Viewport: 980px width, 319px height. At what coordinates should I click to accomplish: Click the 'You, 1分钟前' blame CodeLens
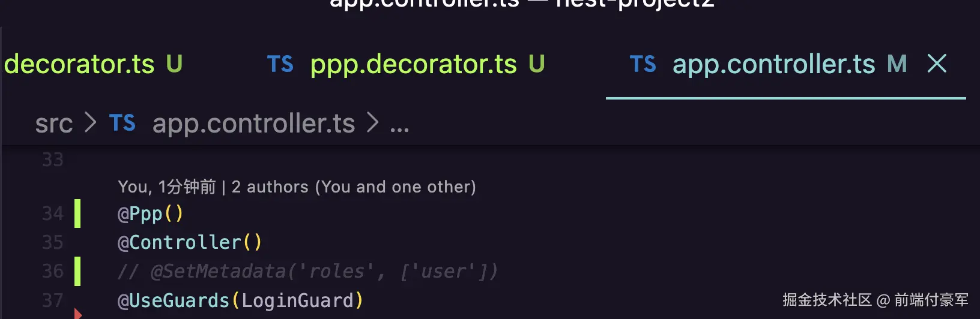pos(167,187)
